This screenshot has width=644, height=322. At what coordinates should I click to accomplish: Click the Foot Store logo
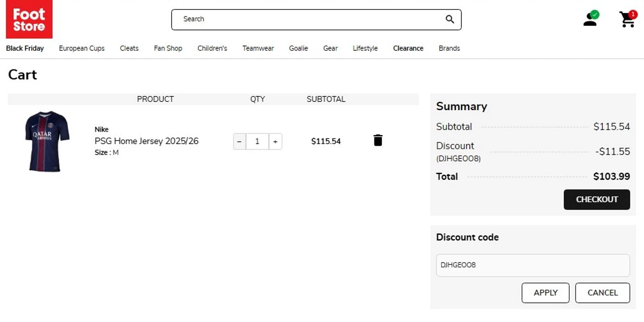[29, 19]
